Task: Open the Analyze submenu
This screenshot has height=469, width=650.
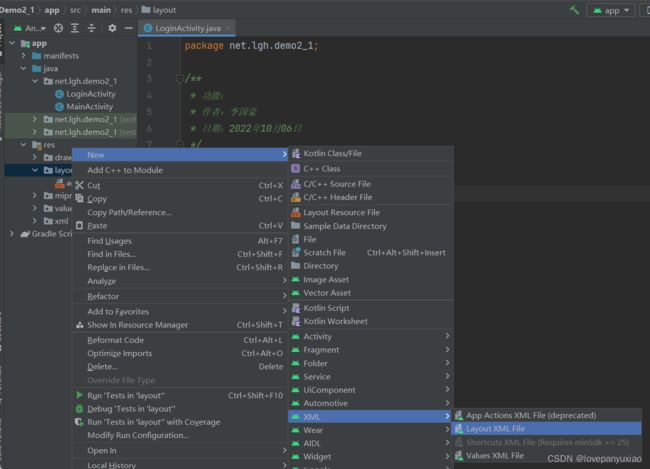Action: coord(180,281)
